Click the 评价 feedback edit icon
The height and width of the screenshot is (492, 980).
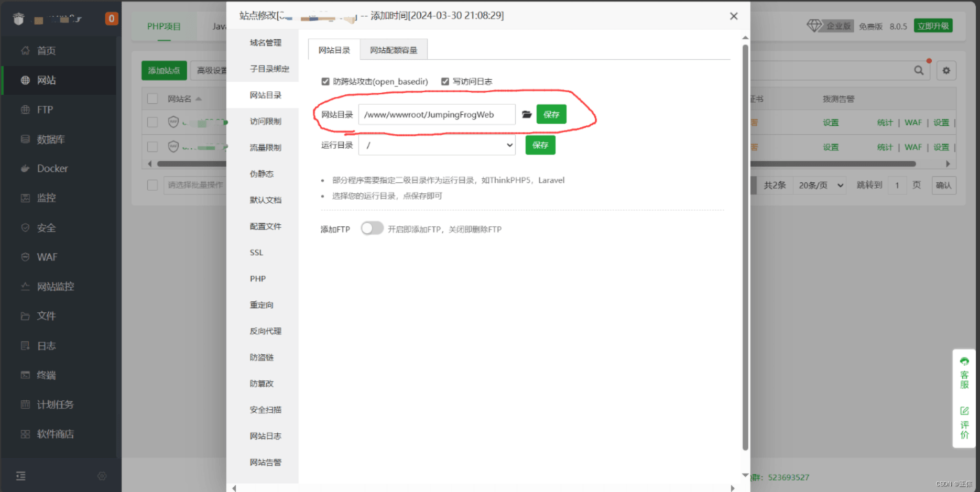point(964,411)
